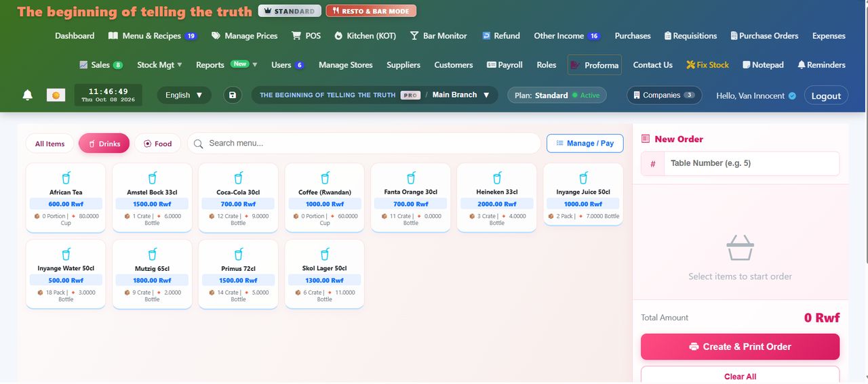Image resolution: width=868 pixels, height=384 pixels.
Task: Add Fanta Orange 30cl to order
Action: click(411, 197)
